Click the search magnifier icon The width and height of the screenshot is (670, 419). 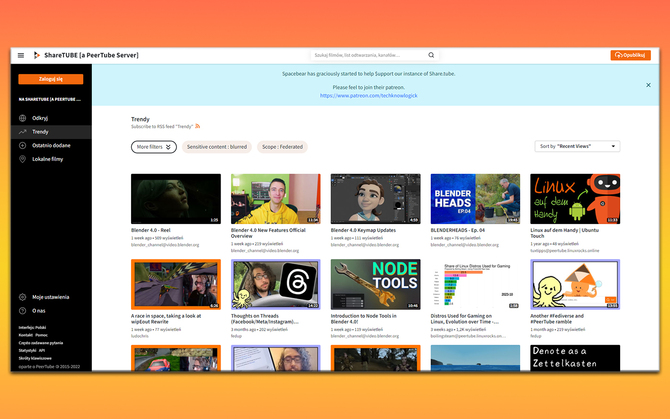tap(431, 55)
